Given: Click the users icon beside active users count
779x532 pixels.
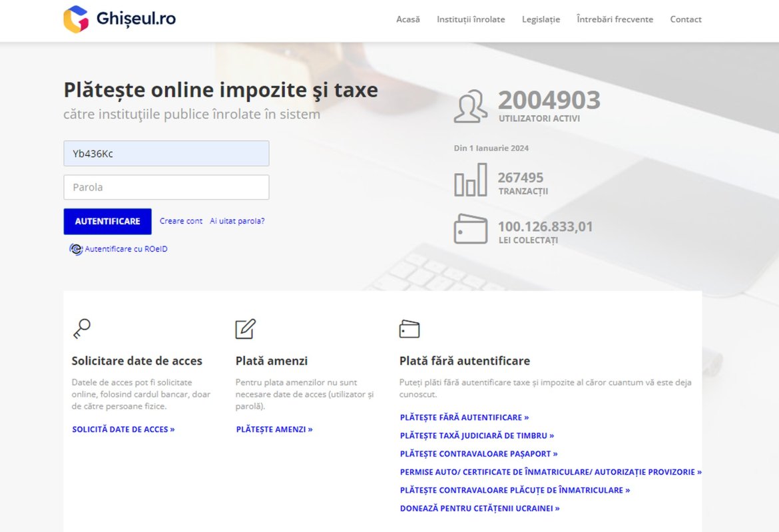Looking at the screenshot, I should pyautogui.click(x=471, y=105).
